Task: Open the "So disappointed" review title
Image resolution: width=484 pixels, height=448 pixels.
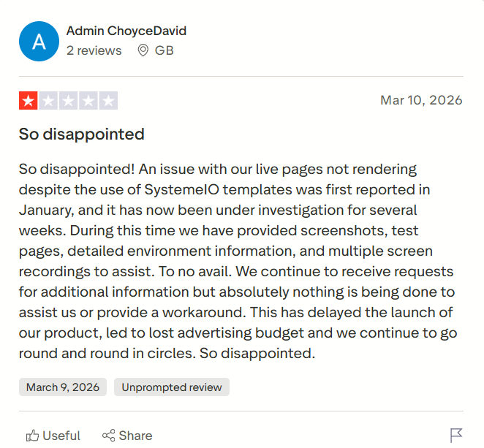Action: point(81,134)
